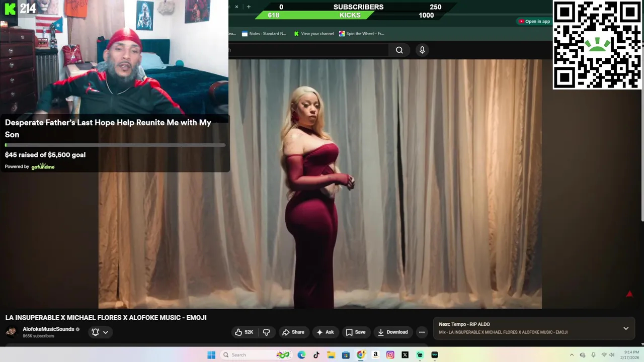The image size is (644, 362).
Task: Open Instagram from the taskbar
Action: 390,355
